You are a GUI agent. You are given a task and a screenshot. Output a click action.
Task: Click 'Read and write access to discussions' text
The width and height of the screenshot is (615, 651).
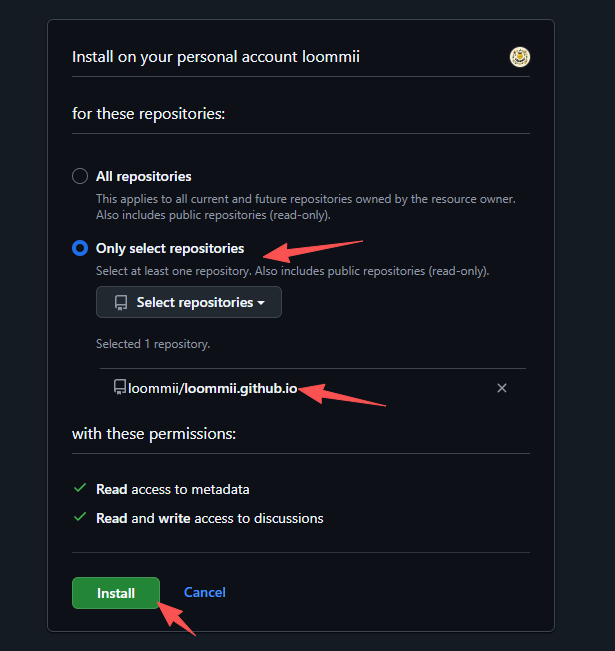point(209,518)
